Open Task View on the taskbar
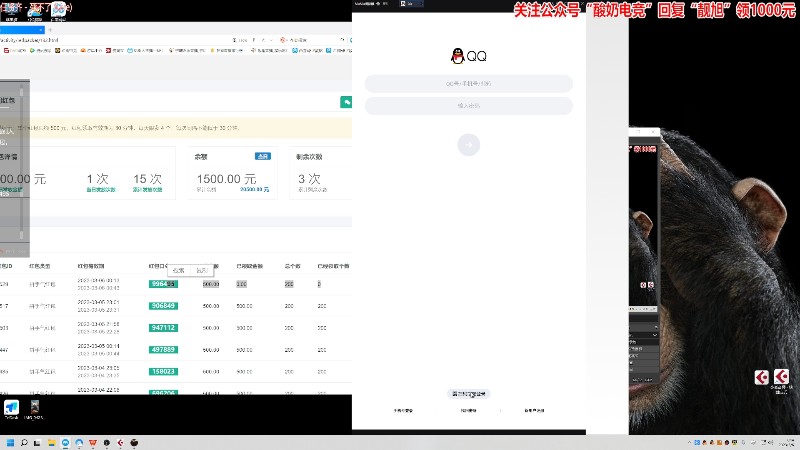800x450 pixels. click(37, 443)
